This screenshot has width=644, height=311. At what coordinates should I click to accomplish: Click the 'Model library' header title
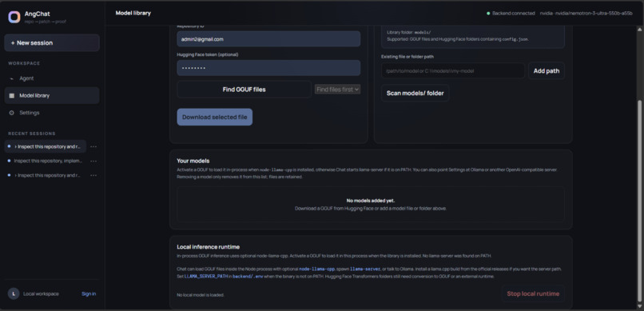(133, 13)
